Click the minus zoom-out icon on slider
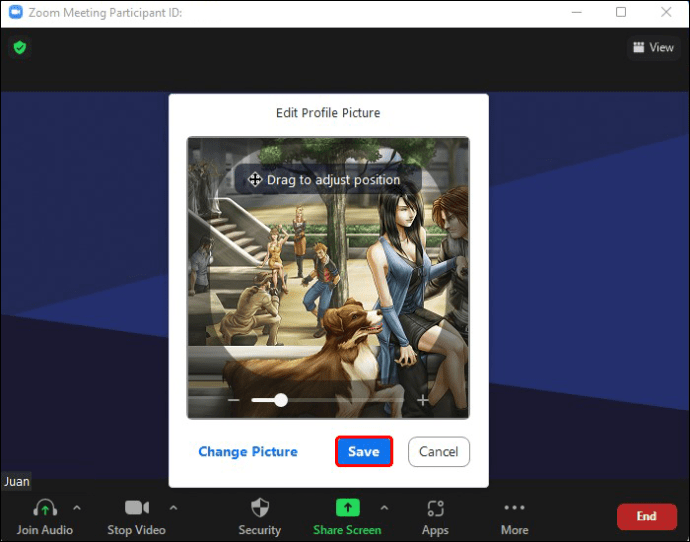 [234, 400]
